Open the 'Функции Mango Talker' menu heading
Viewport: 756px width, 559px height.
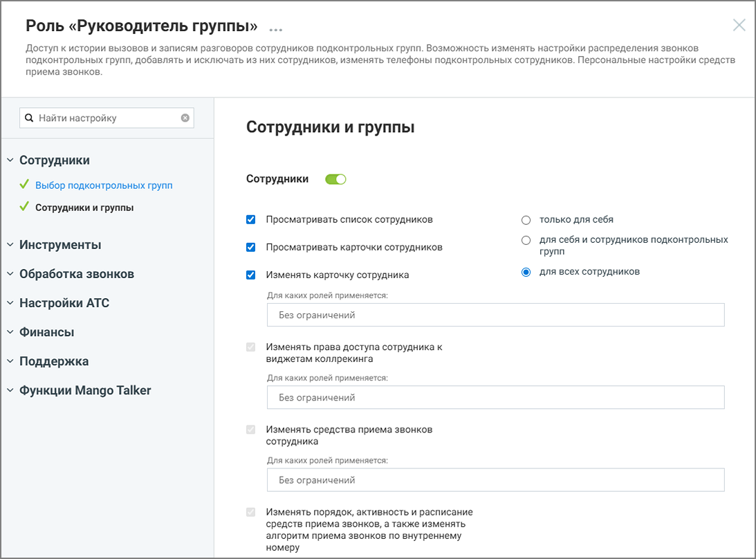pyautogui.click(x=85, y=390)
